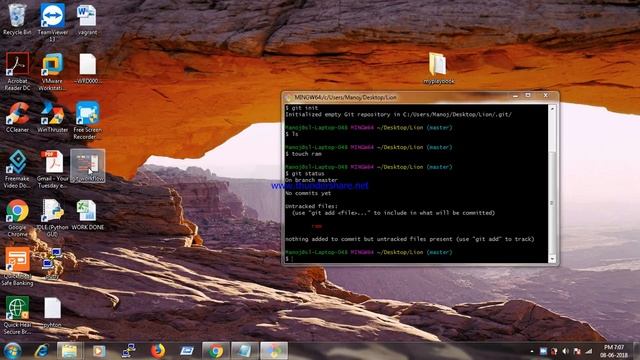
Task: Select the ~WRD000 blank file icon
Action: 87,68
